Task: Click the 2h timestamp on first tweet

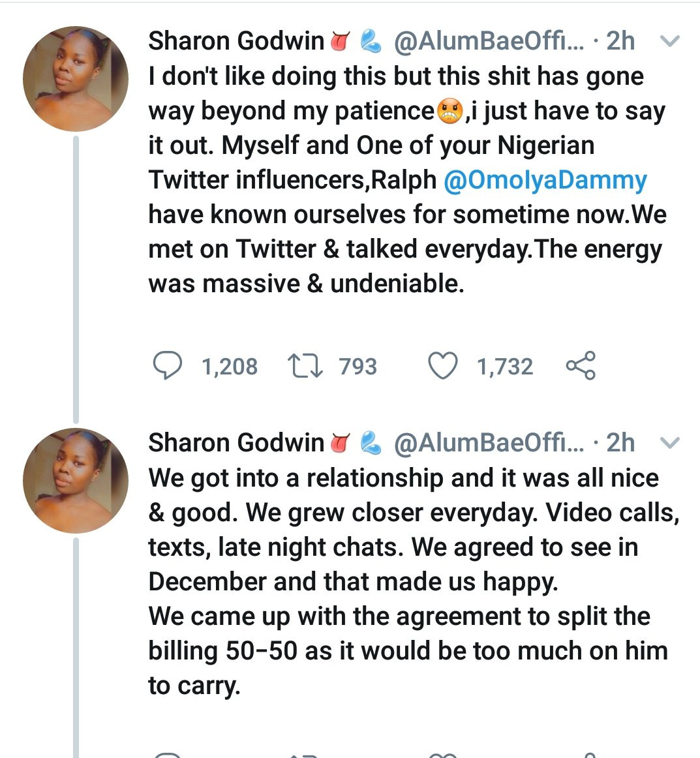Action: tap(620, 41)
